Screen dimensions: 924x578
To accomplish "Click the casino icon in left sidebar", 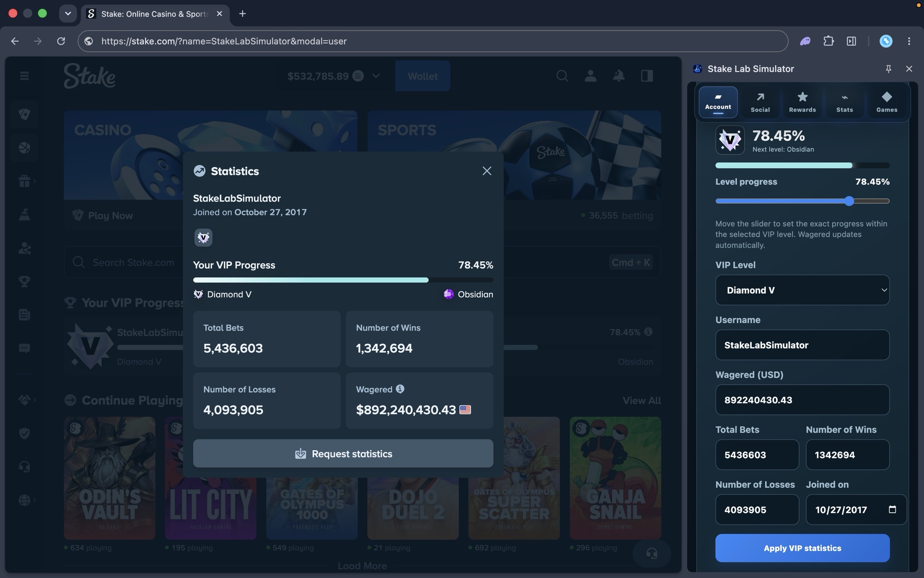I will (x=24, y=114).
